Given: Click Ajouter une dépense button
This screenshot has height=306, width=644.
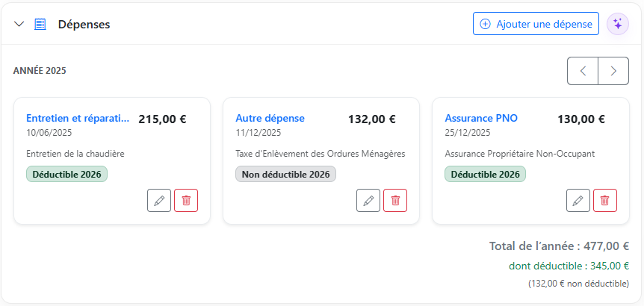Looking at the screenshot, I should (536, 24).
